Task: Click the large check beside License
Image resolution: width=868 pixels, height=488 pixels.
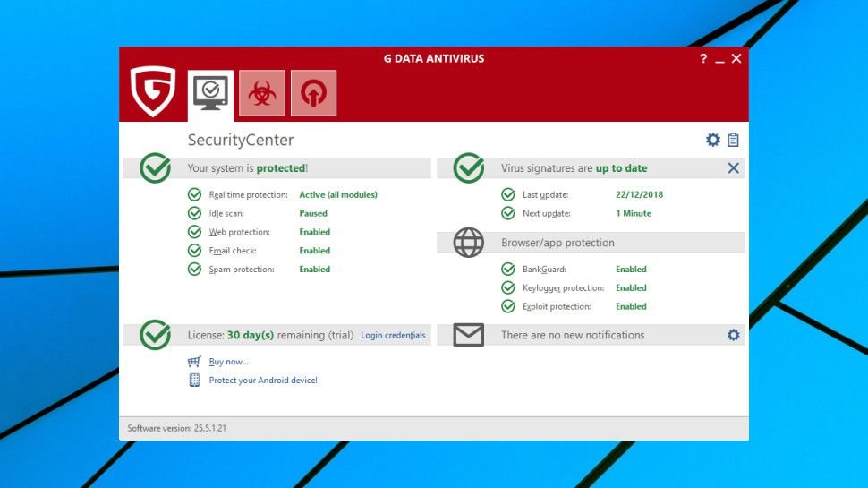Action: point(155,335)
